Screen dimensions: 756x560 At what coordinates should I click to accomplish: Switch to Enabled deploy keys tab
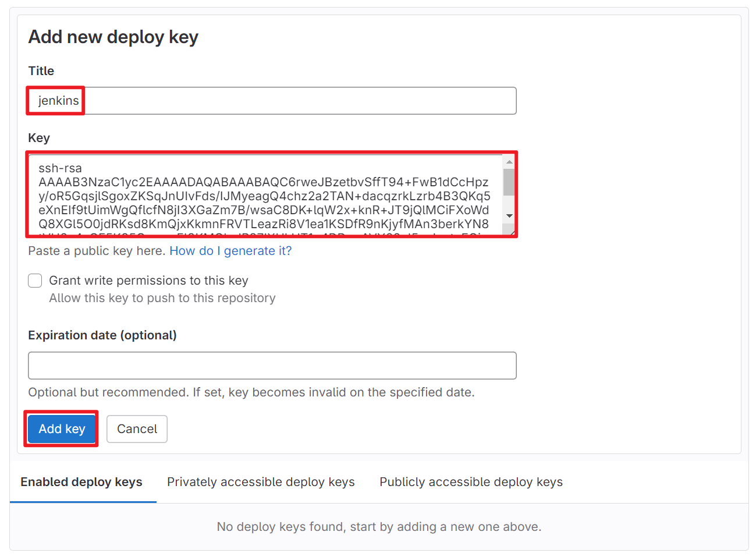81,482
